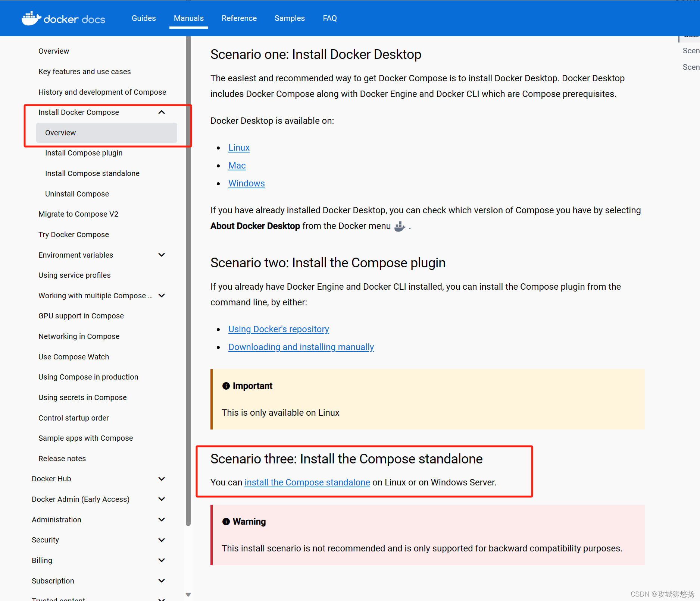Expand the Working with multiple Compose section

coord(162,295)
